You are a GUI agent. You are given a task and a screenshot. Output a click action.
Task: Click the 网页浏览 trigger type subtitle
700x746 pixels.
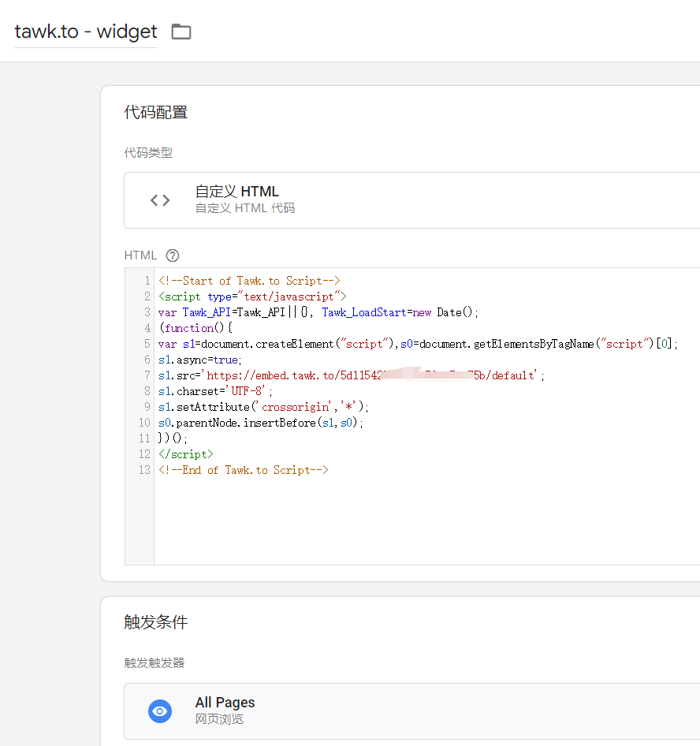(219, 719)
